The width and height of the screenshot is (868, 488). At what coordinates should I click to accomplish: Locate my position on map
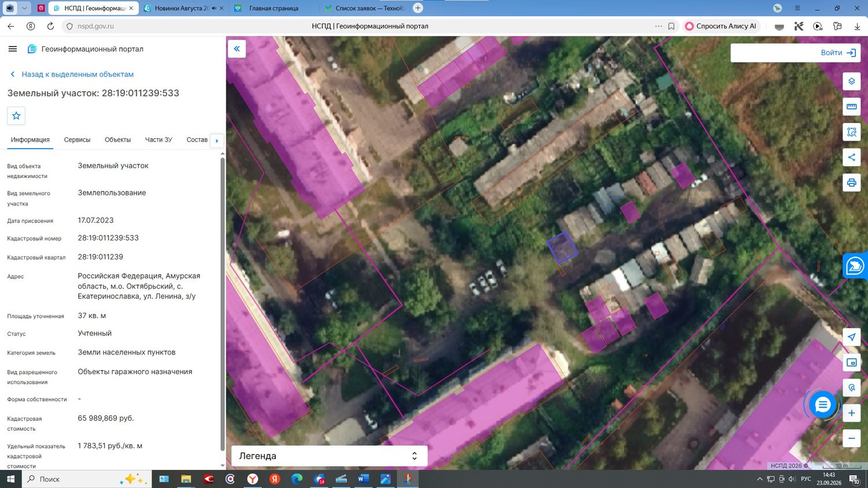point(852,337)
